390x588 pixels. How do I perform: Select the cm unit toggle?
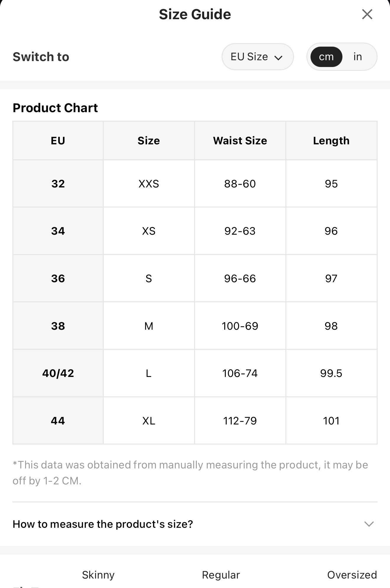[x=326, y=57]
